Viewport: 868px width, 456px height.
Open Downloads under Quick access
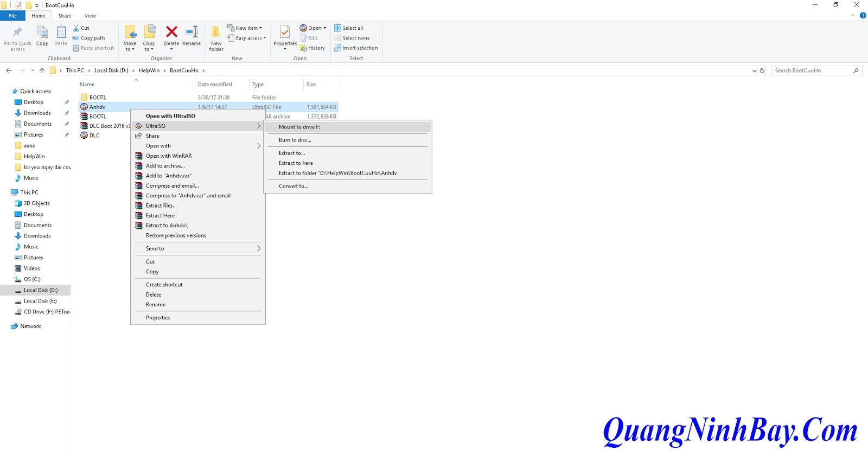[37, 113]
